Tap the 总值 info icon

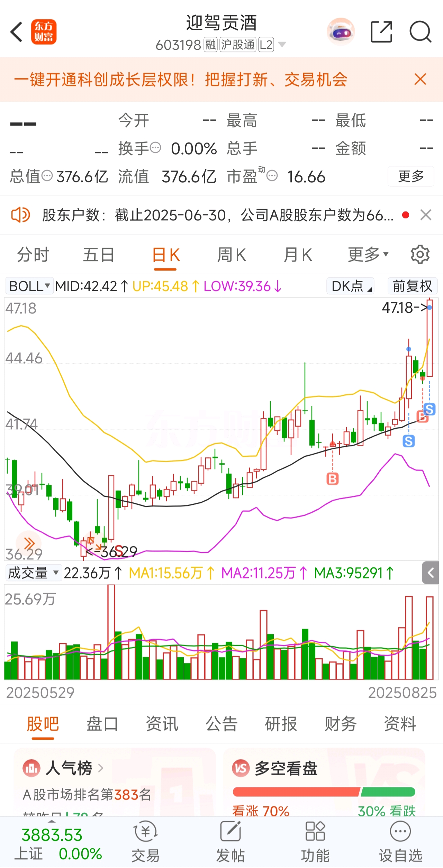[x=47, y=176]
